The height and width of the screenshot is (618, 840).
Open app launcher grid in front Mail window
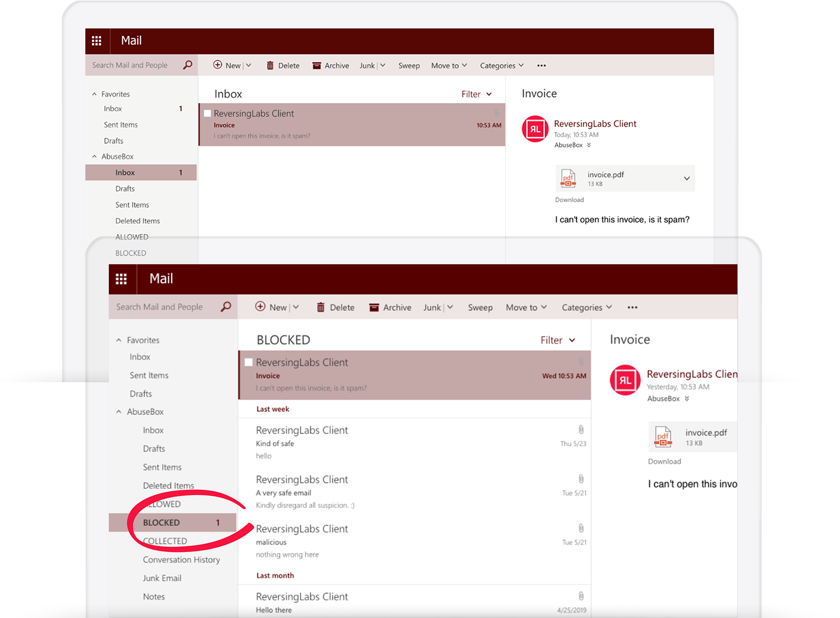tap(121, 279)
